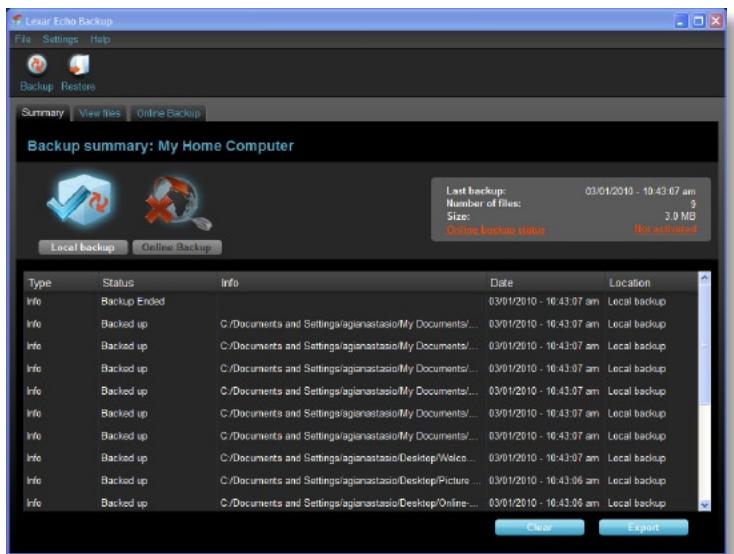Close the Lexar Echo Backup window
This screenshot has width=734, height=554.
point(716,21)
